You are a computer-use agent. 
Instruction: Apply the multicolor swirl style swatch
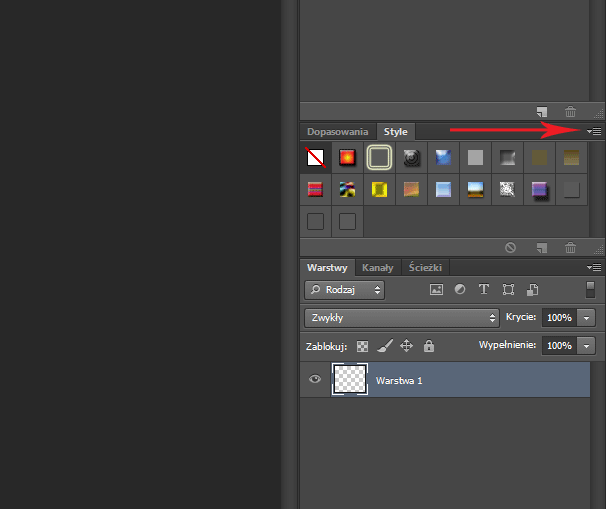pyautogui.click(x=347, y=189)
